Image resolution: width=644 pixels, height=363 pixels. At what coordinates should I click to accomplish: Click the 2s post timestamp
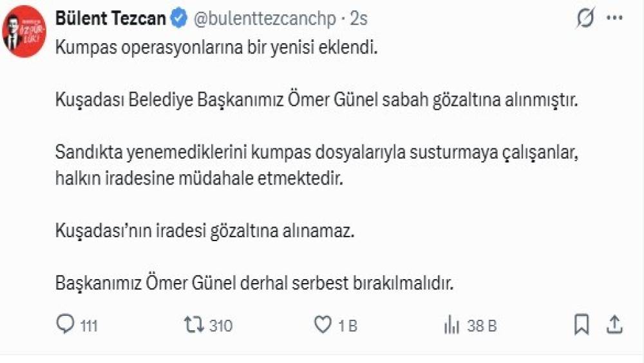(x=359, y=19)
